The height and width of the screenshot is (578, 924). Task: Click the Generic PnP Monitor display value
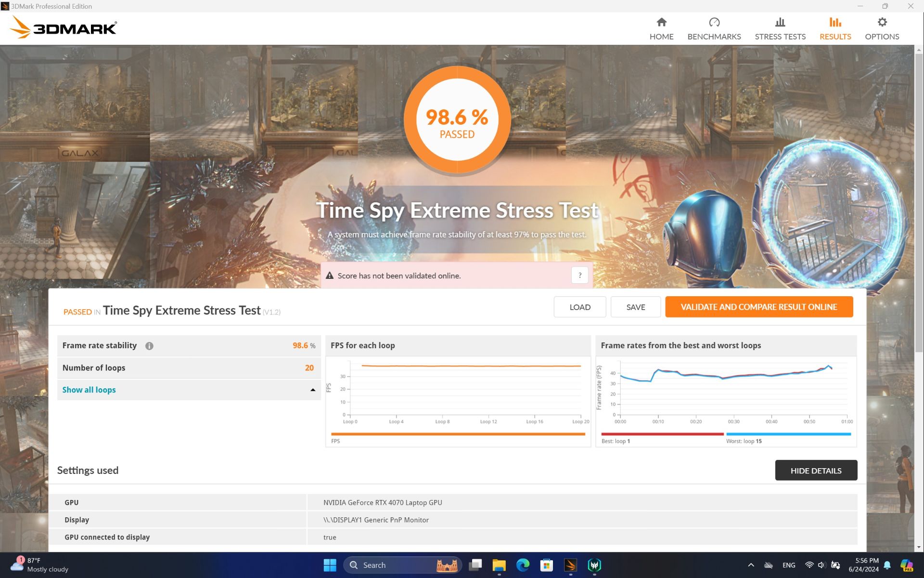pos(376,520)
